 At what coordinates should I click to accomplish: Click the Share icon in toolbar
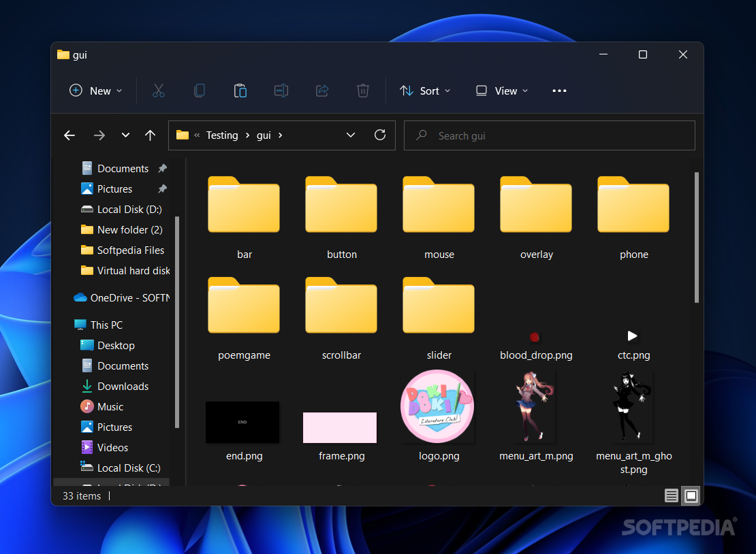point(322,91)
